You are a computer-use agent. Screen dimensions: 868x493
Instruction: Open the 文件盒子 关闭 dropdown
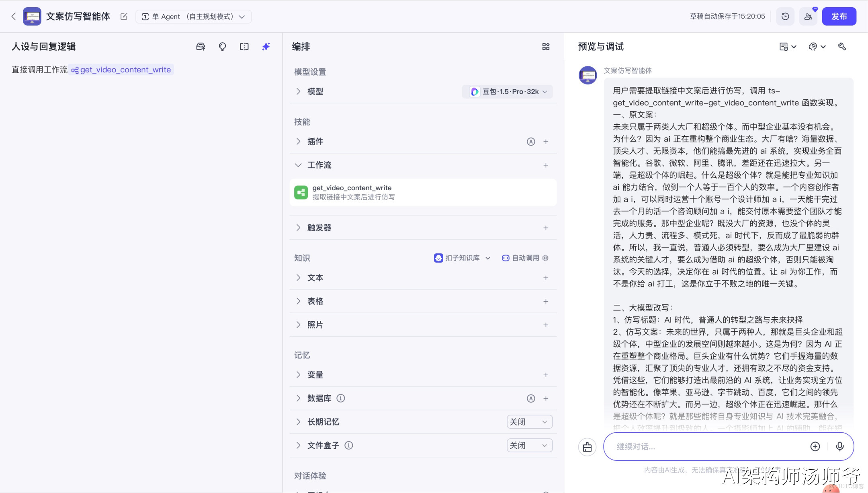pos(529,446)
